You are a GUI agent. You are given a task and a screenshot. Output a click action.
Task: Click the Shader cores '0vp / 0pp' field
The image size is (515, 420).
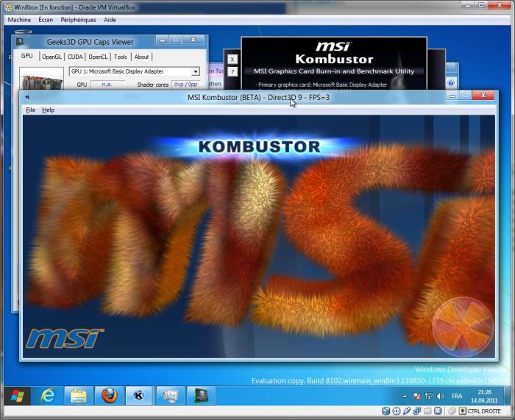[186, 85]
